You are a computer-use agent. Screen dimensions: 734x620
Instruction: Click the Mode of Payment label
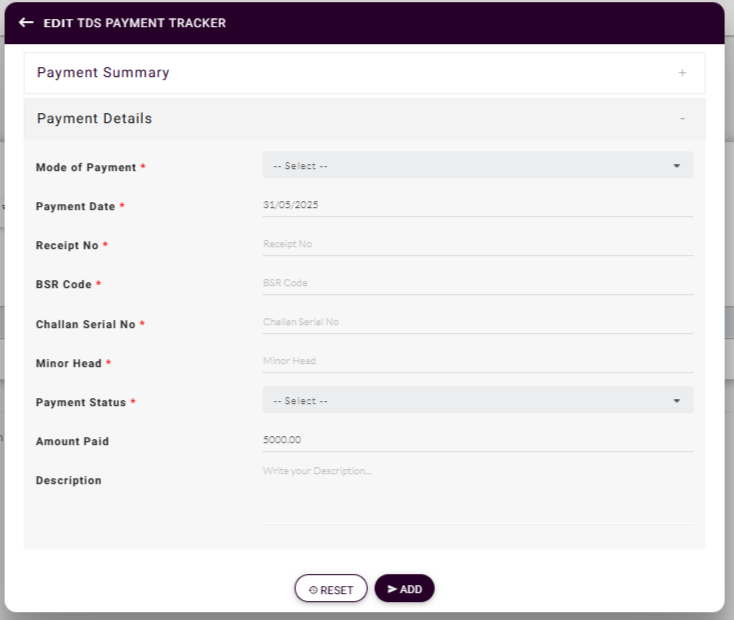coord(86,167)
